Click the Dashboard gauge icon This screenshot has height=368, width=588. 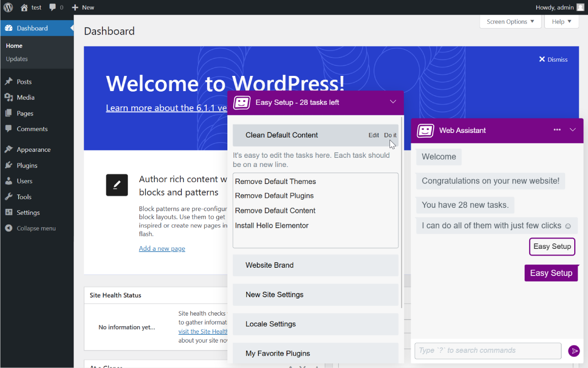[9, 28]
